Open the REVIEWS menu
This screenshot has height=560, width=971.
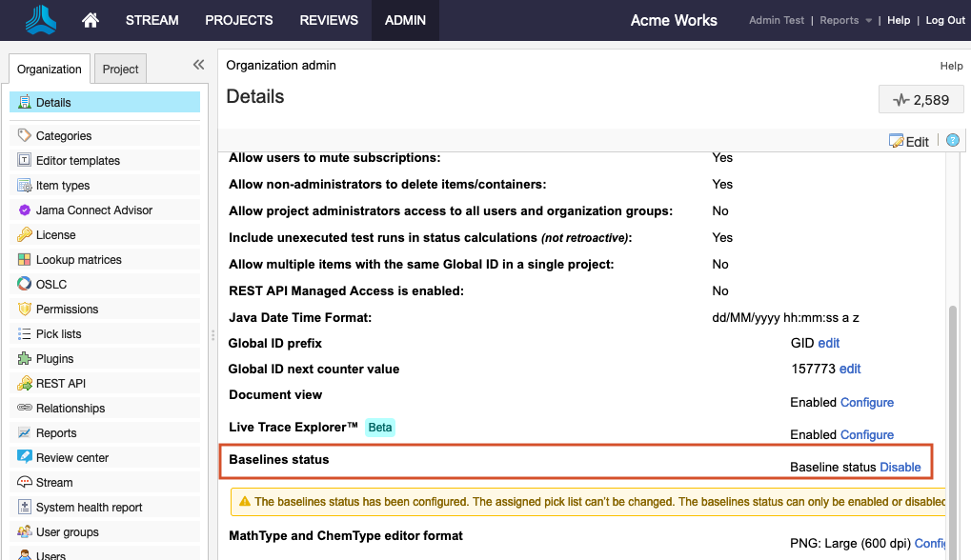[329, 20]
